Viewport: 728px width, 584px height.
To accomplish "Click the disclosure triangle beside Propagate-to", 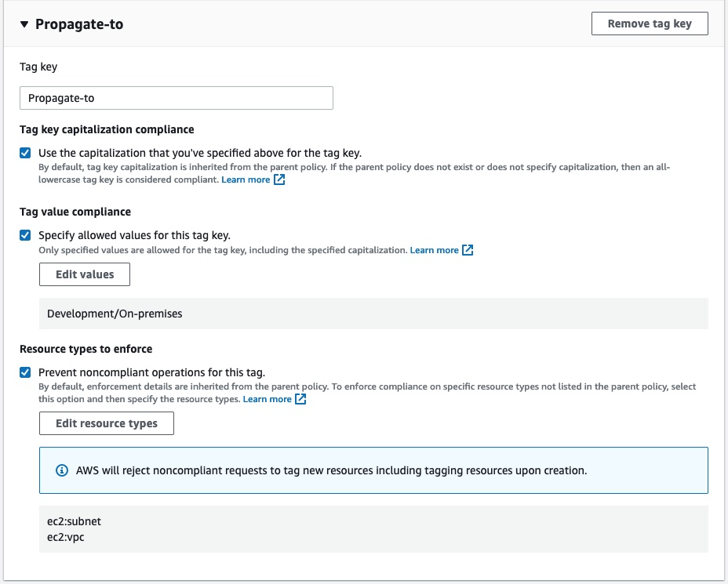I will coord(26,24).
